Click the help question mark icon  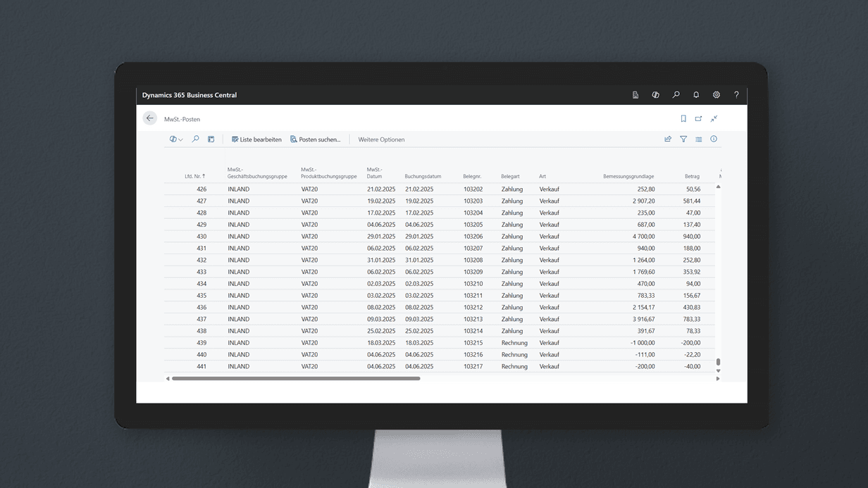(736, 95)
